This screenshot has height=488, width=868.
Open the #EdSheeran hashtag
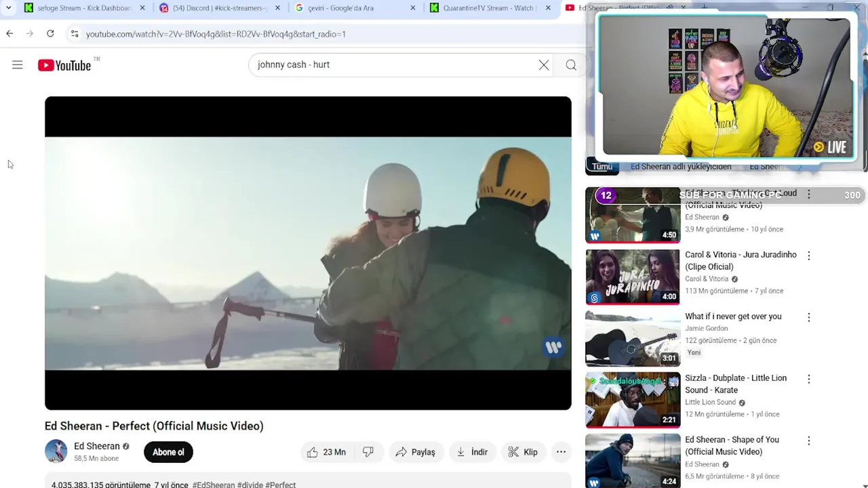pos(214,485)
